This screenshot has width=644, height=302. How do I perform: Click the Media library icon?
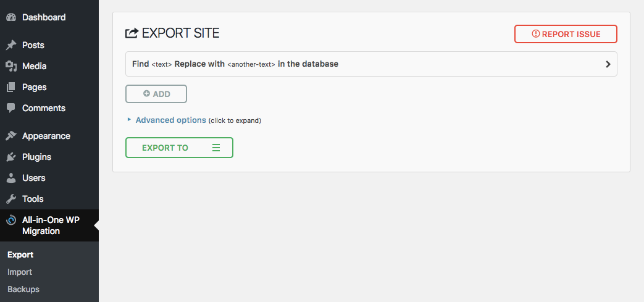point(10,66)
